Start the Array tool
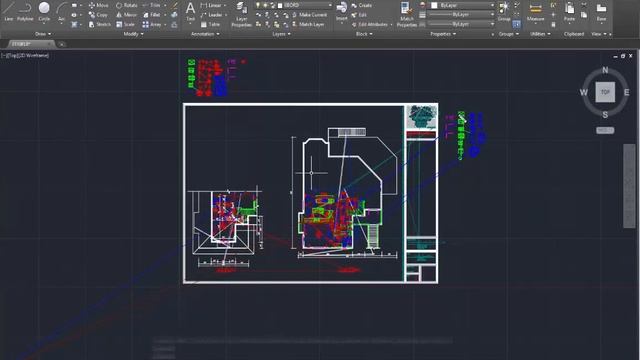The width and height of the screenshot is (640, 360). click(151, 24)
